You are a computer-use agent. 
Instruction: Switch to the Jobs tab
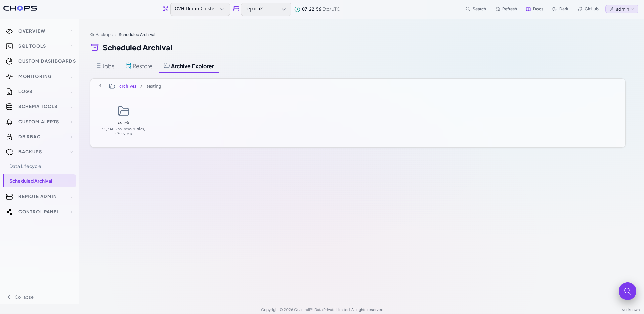click(105, 66)
